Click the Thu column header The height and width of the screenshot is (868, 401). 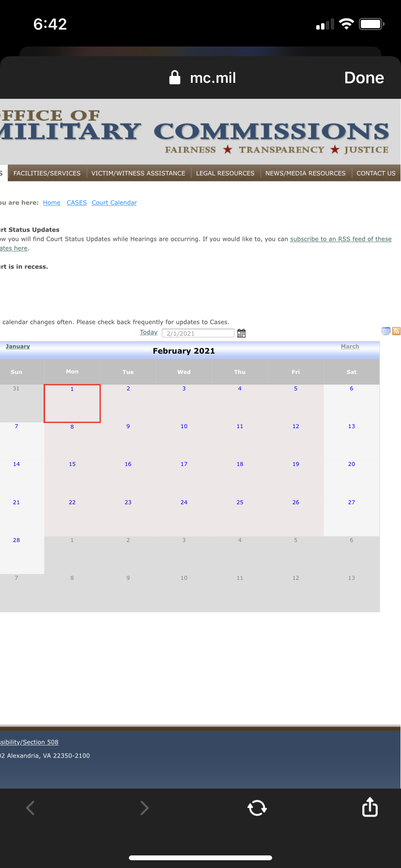[240, 372]
